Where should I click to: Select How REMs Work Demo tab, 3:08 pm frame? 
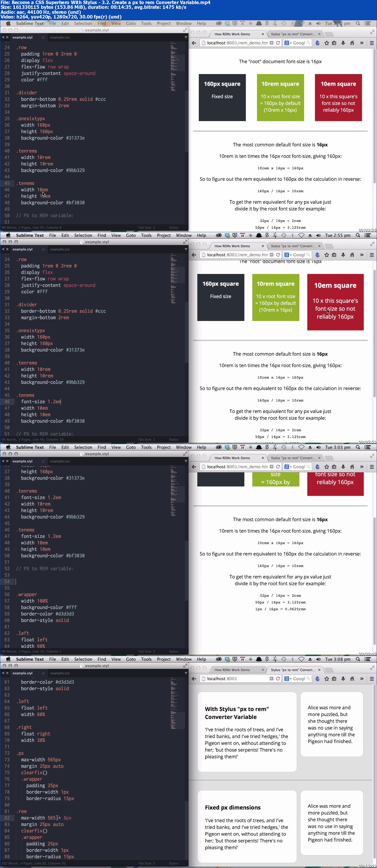pos(232,670)
